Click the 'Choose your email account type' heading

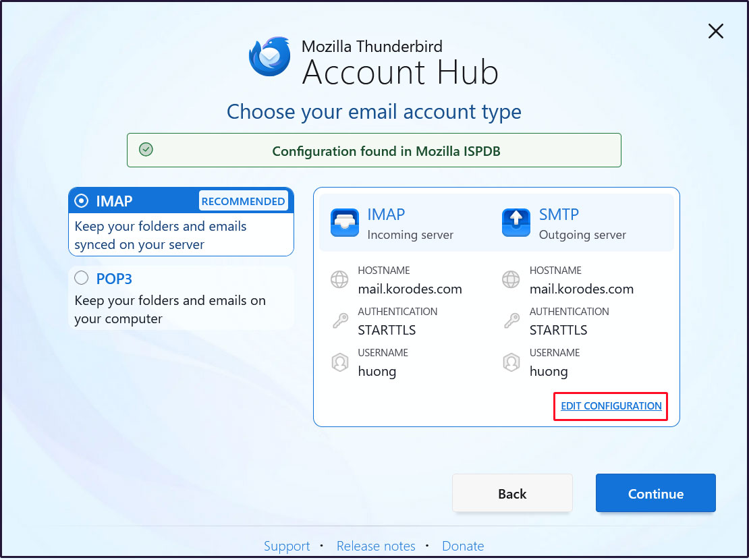374,112
